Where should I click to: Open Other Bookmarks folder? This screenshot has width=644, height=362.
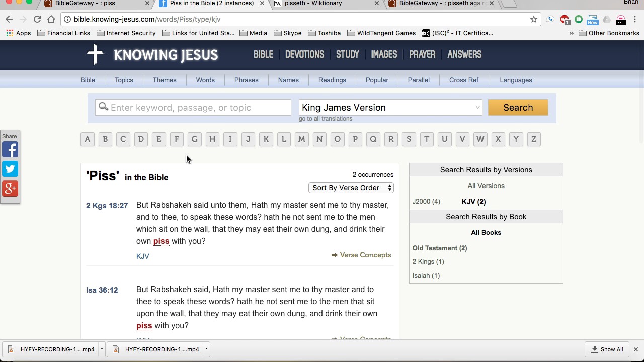point(609,33)
